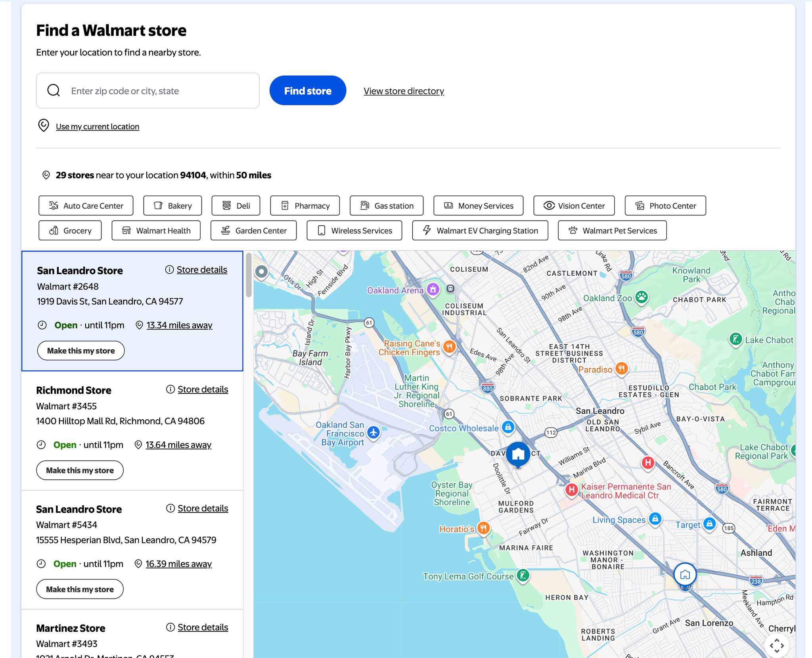The image size is (812, 658).
Task: Click the search magnifier icon in the zip field
Action: [x=53, y=90]
